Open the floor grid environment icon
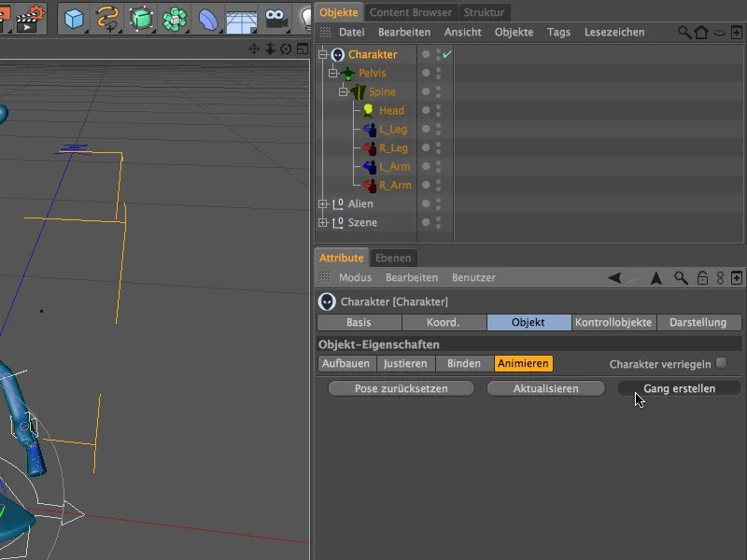 click(x=242, y=21)
